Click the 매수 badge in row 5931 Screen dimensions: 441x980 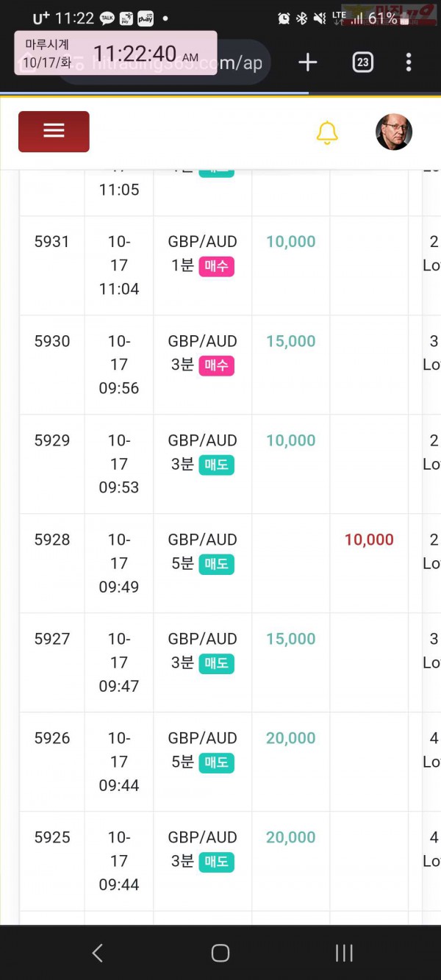(216, 265)
